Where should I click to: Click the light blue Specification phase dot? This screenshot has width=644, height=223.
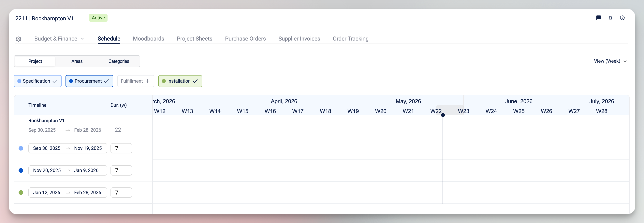pos(21,148)
